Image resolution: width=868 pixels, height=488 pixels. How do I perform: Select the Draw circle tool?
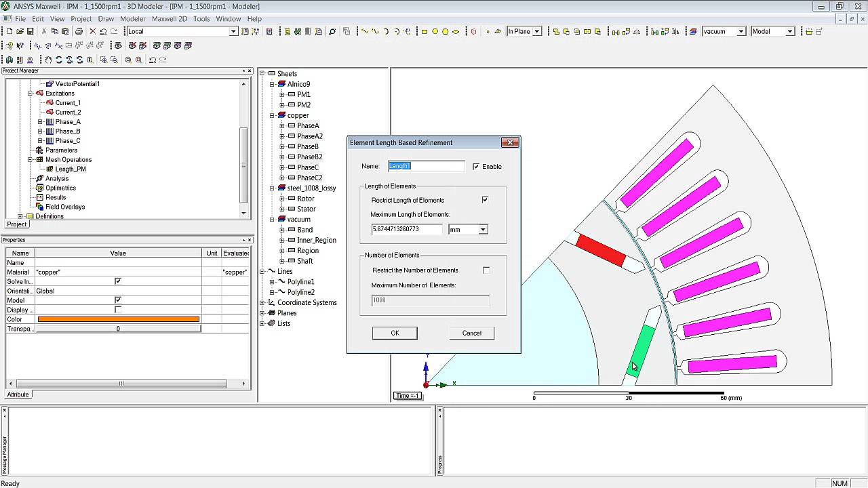pyautogui.click(x=435, y=31)
